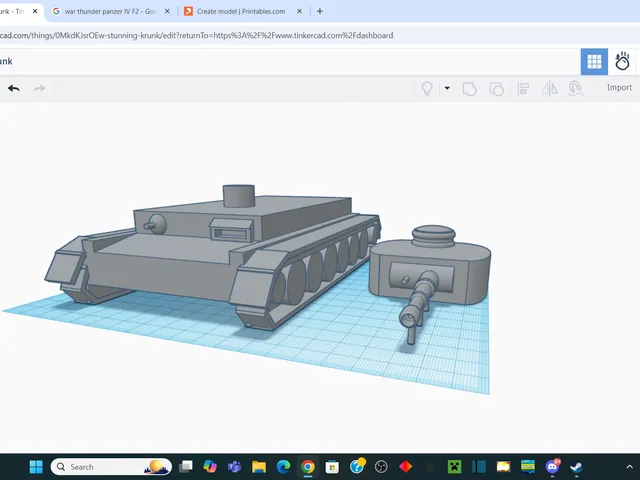Click the Import button
The width and height of the screenshot is (640, 480).
tap(619, 88)
